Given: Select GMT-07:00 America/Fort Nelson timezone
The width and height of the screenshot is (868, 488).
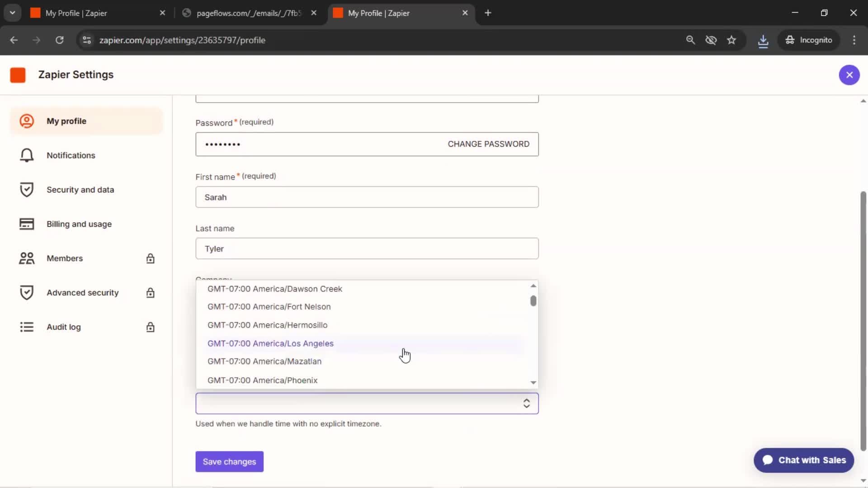Looking at the screenshot, I should [x=363, y=307].
